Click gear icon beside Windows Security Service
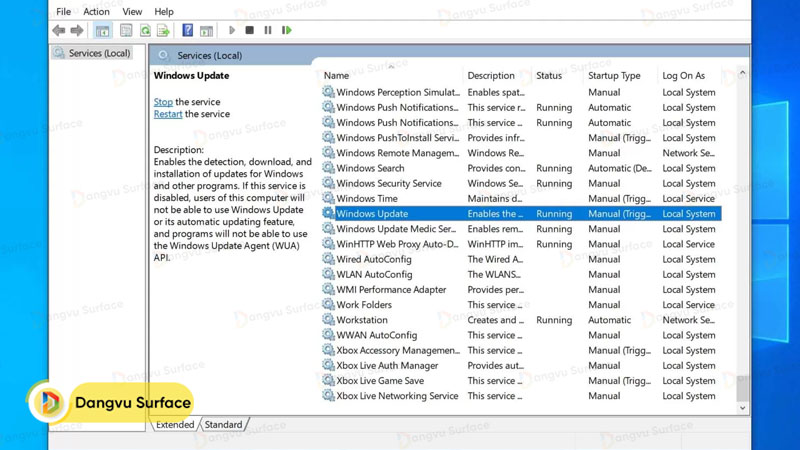 328,183
